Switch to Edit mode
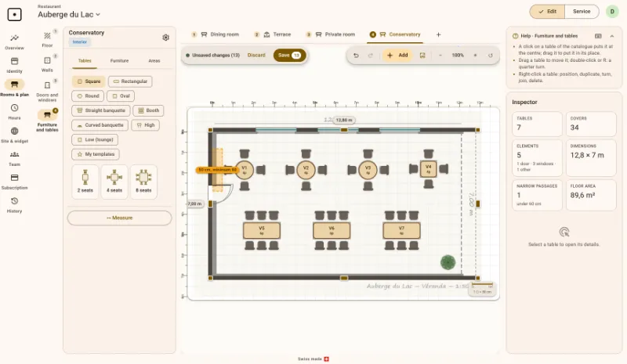Screen dimensions: 627x364 (547, 12)
